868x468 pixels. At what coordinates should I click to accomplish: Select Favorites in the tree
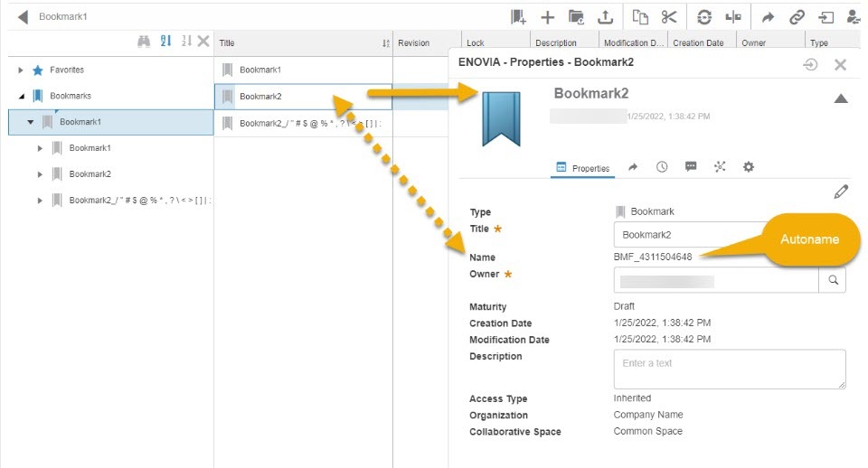point(66,70)
